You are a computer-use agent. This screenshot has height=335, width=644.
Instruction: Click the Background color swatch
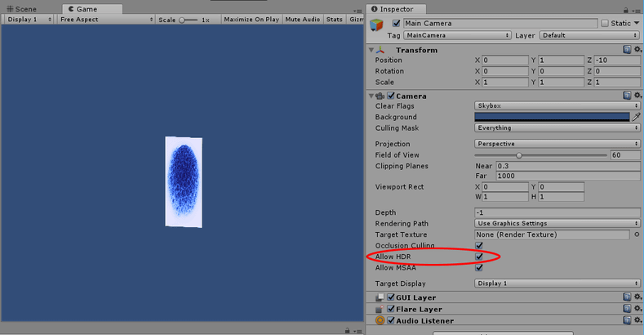[x=552, y=117]
